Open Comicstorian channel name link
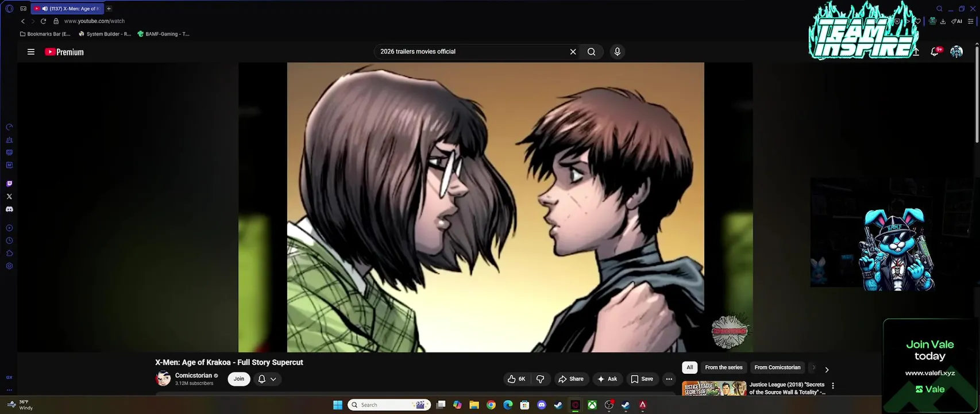Screen dimensions: 980x414 (x=194, y=375)
